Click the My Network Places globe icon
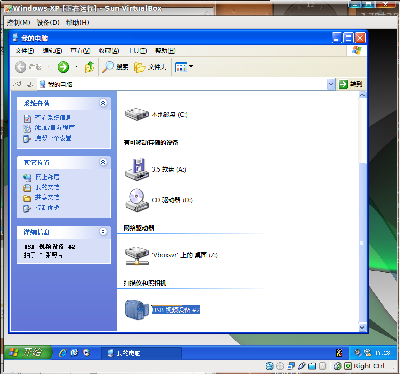Screen dimensions: 400x374 click(27, 177)
